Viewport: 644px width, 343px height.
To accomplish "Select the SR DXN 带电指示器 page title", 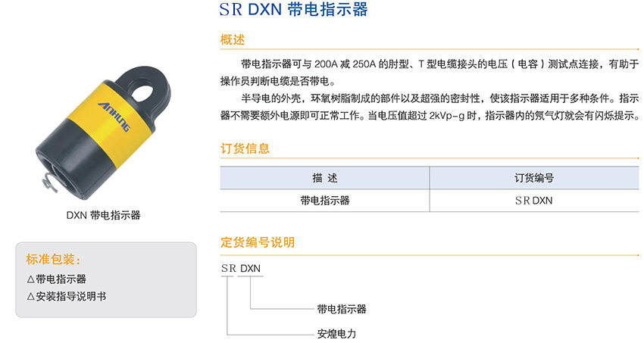I will (293, 9).
